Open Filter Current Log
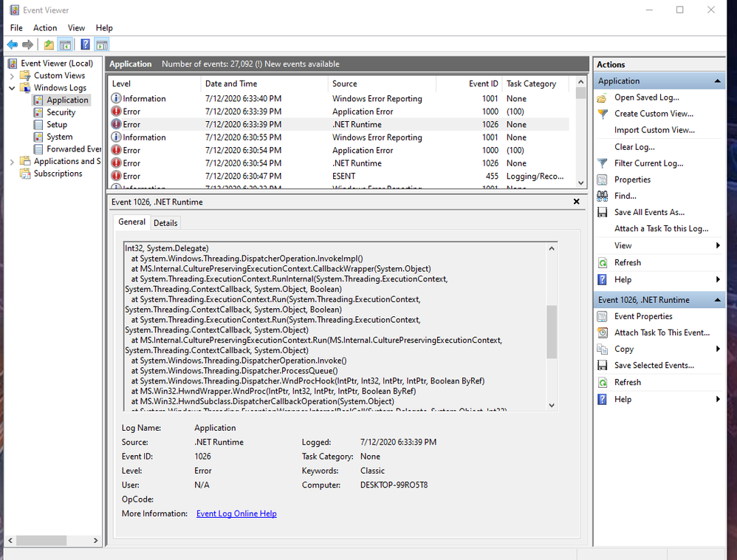737x560 pixels. (648, 163)
